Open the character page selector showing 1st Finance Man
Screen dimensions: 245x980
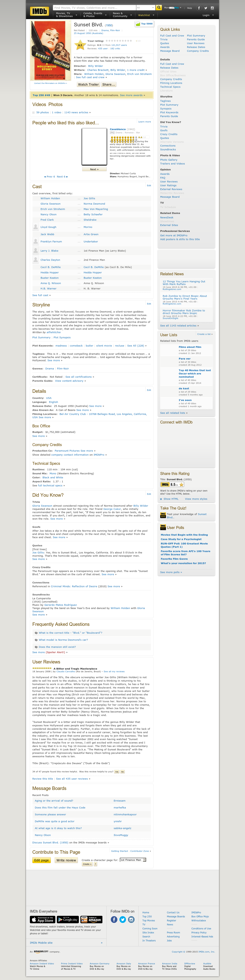click(x=133, y=860)
